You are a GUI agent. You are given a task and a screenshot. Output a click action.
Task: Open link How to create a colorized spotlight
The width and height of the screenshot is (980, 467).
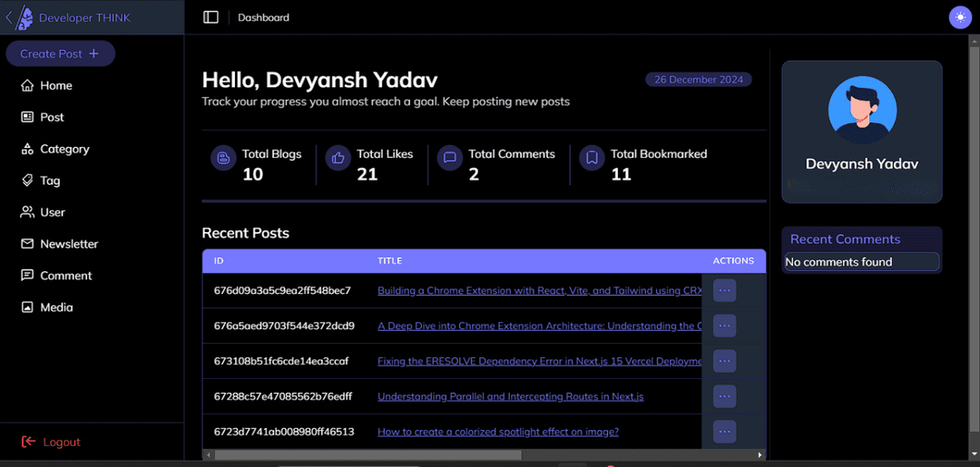pyautogui.click(x=498, y=432)
